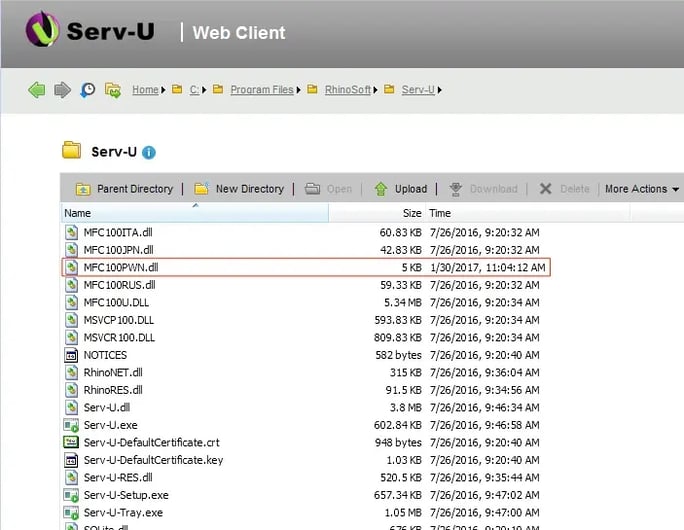The width and height of the screenshot is (684, 530).
Task: Expand the arrow after RhinoSoft breadcrumb
Action: (376, 90)
